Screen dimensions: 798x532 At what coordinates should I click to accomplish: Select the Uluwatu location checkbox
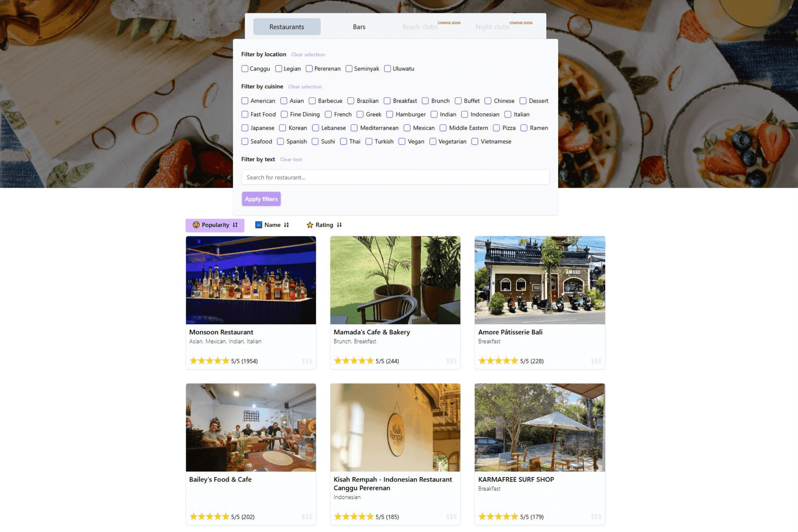tap(387, 68)
